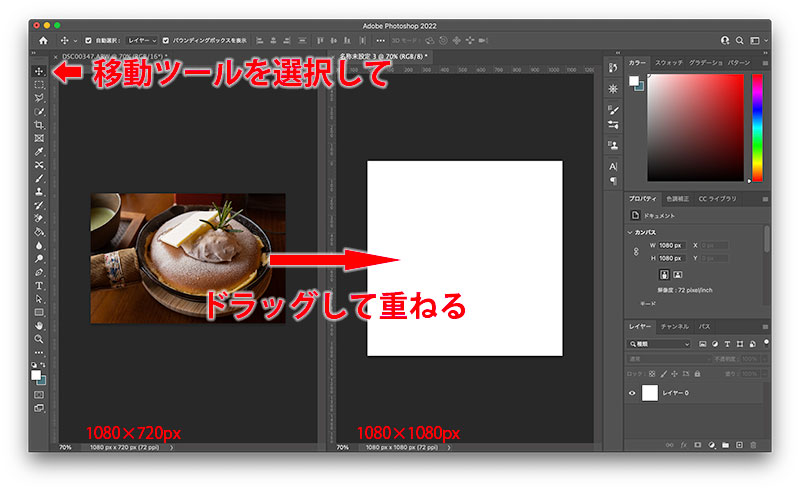This screenshot has height=490, width=800.
Task: Open the Color panel menu icon
Action: click(765, 63)
